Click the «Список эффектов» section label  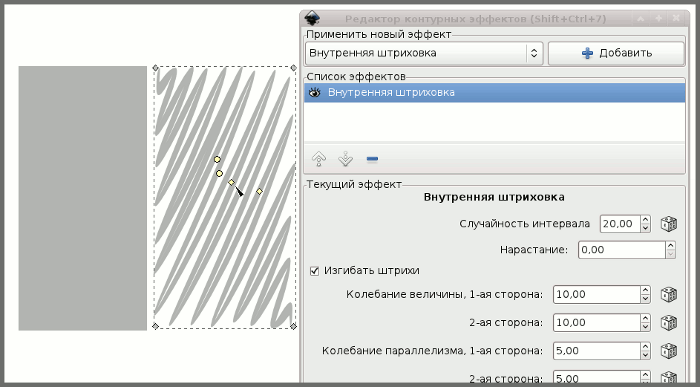point(356,76)
